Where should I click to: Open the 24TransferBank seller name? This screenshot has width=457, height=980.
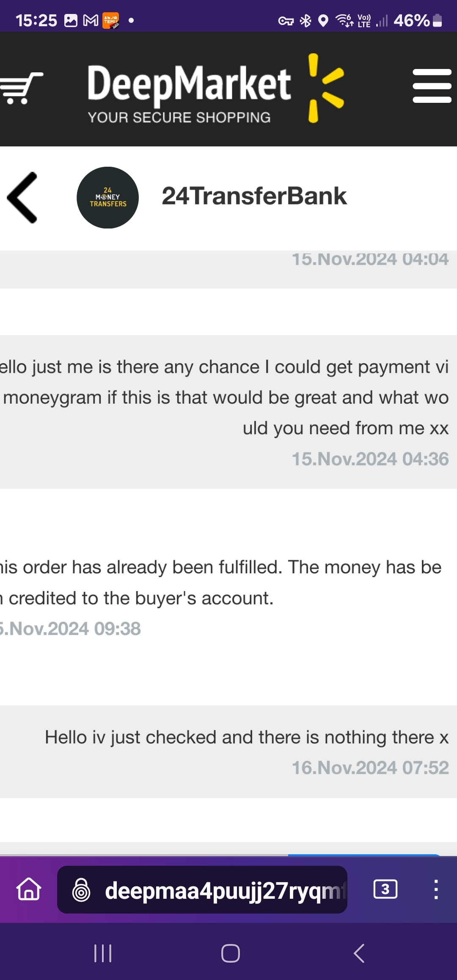254,196
